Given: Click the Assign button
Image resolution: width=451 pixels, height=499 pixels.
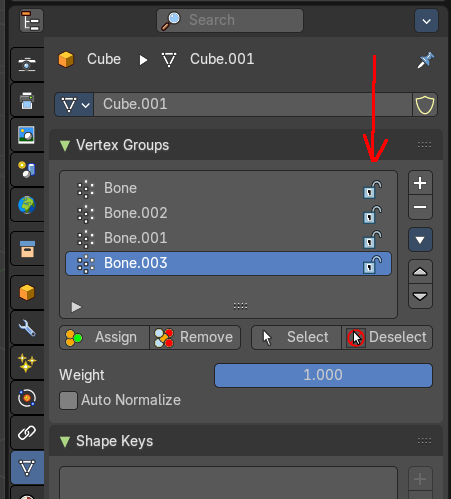Looking at the screenshot, I should coord(104,337).
